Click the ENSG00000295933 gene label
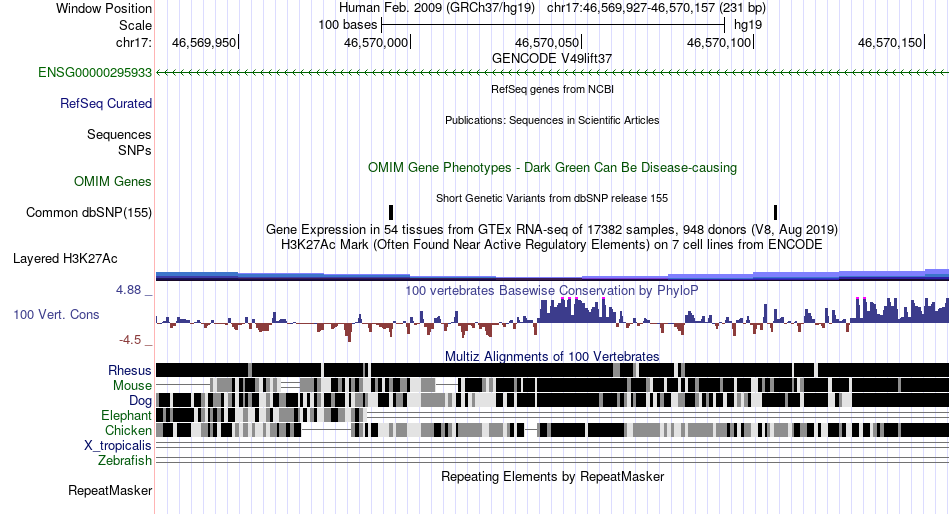 pyautogui.click(x=95, y=73)
